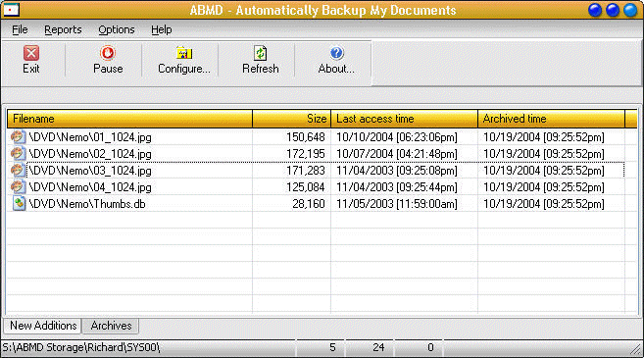Screen dimensions: 644x358
Task: Click the status bar count 0
Action: [430, 348]
